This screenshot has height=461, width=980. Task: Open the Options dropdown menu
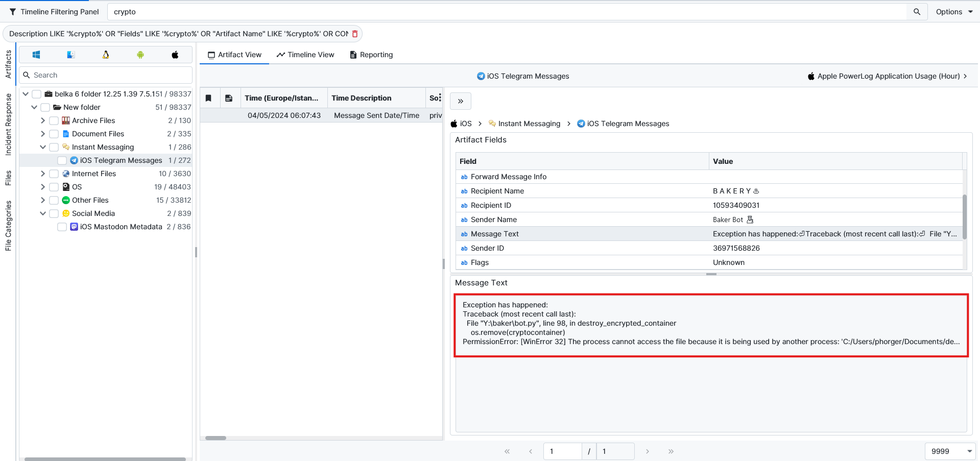pyautogui.click(x=953, y=12)
